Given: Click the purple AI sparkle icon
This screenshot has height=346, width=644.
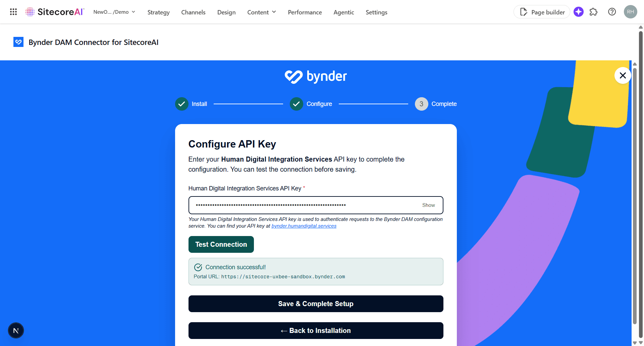Looking at the screenshot, I should (x=578, y=12).
